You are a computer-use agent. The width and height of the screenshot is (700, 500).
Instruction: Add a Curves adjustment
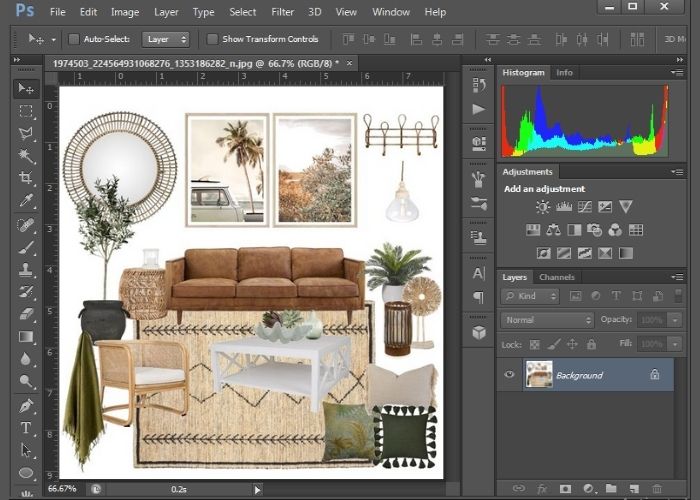click(x=584, y=207)
